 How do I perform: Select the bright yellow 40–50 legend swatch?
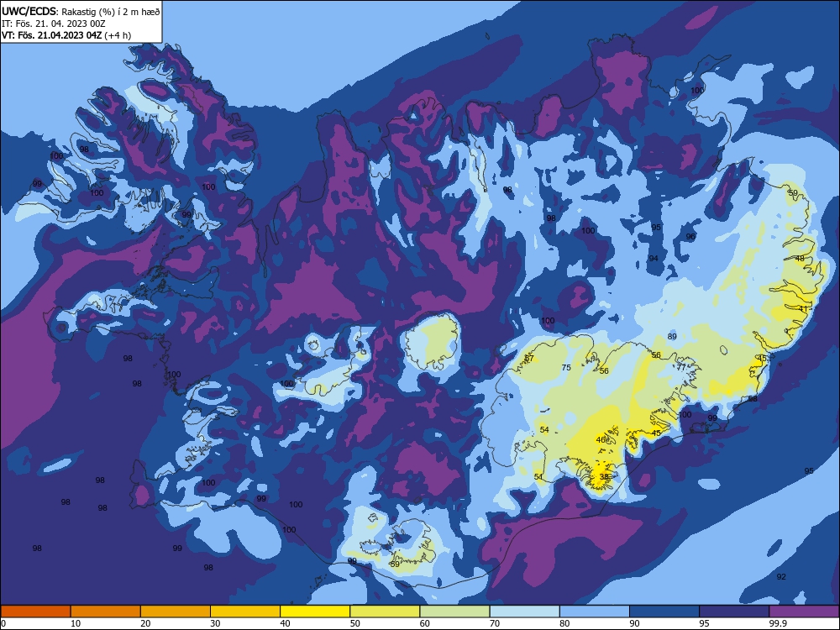point(315,612)
